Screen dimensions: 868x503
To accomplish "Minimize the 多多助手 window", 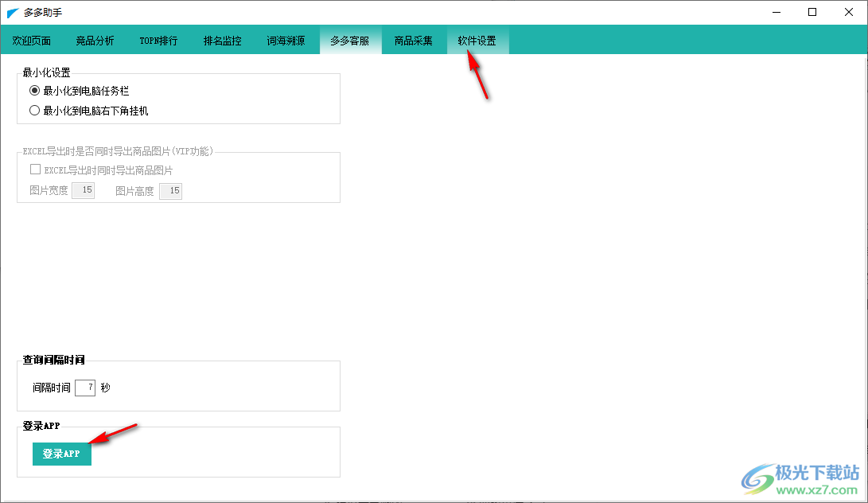I will [776, 12].
